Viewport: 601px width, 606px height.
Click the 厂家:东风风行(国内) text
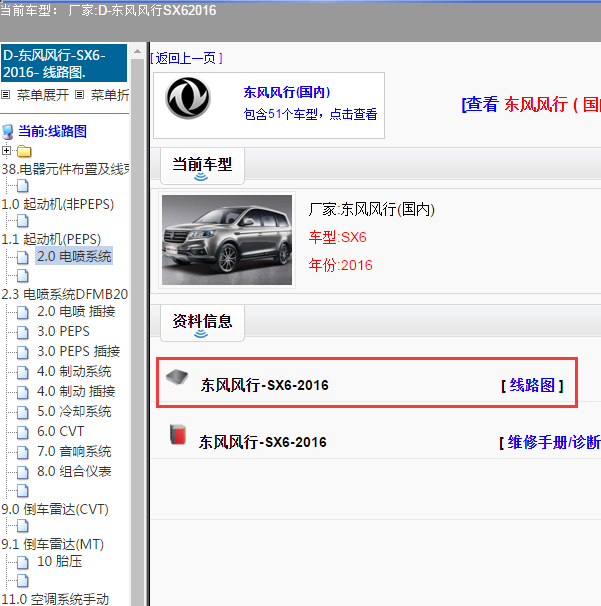tap(372, 209)
